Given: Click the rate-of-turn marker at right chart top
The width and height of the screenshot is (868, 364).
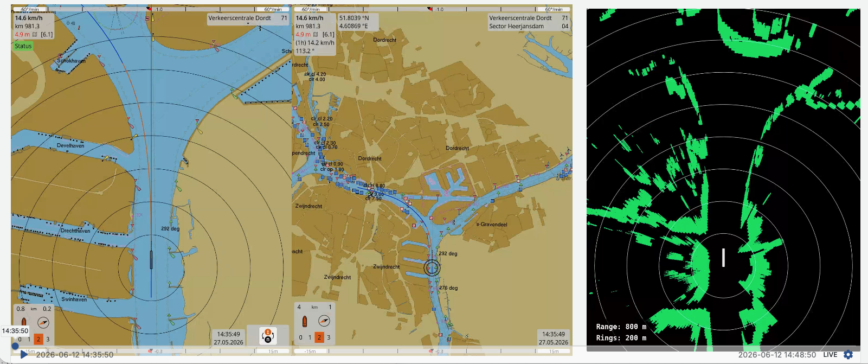Looking at the screenshot, I should [430, 9].
